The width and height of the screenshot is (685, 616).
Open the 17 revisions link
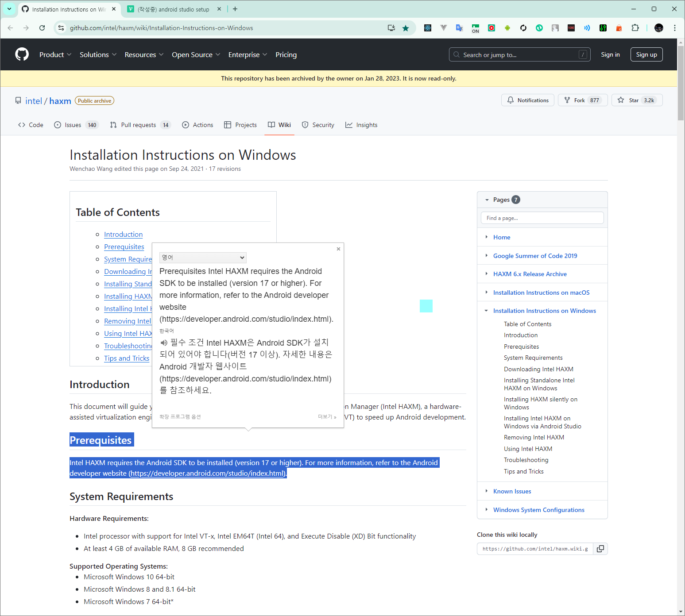coord(225,169)
